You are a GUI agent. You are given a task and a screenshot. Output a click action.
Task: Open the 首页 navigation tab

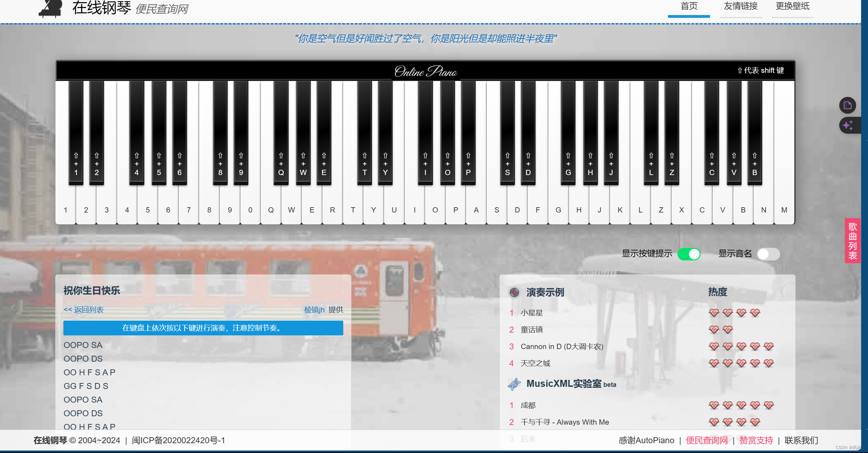click(x=689, y=6)
